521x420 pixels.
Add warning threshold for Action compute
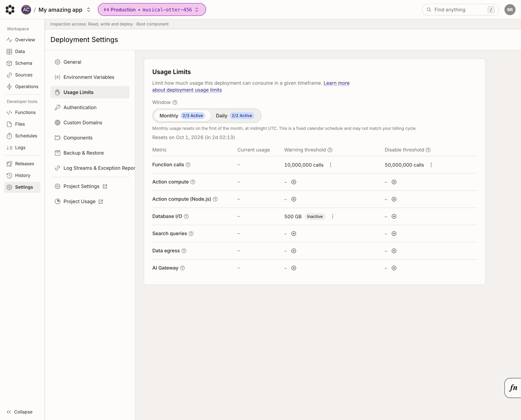click(294, 182)
